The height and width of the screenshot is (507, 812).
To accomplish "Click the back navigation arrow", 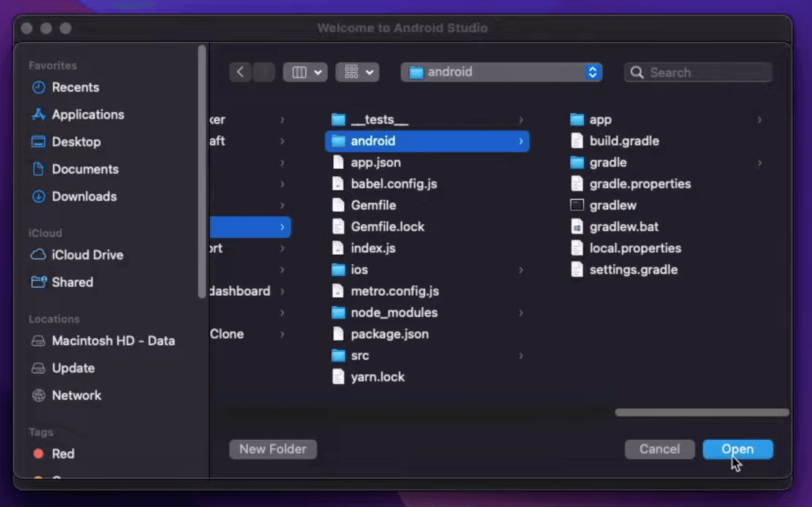I will pos(240,72).
